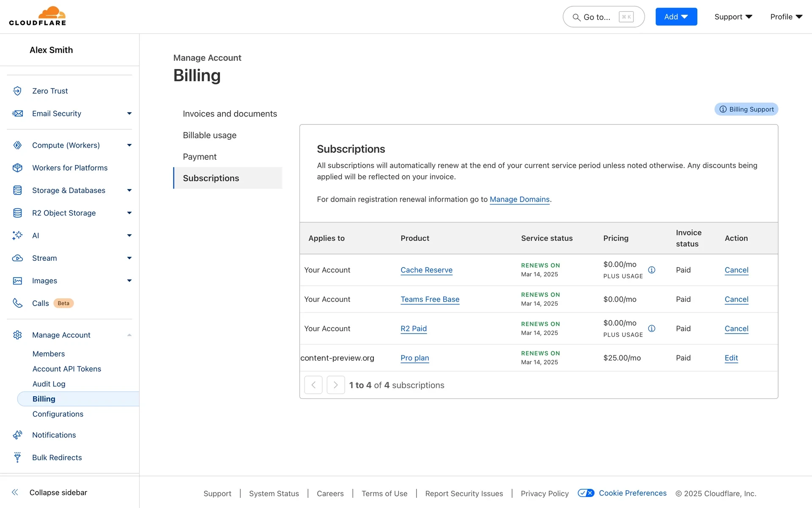This screenshot has height=508, width=812.
Task: Open System Status footer link
Action: tap(274, 494)
